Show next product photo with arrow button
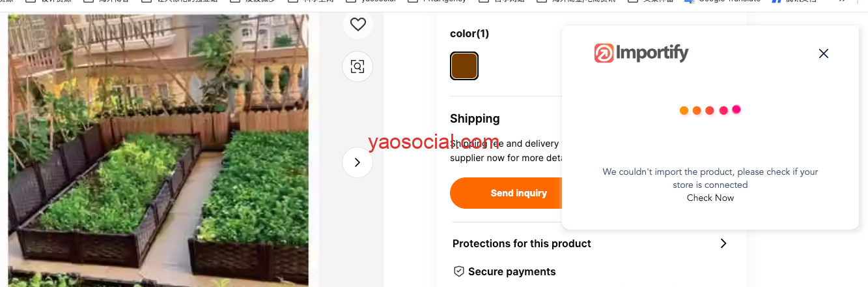The height and width of the screenshot is (287, 868). click(357, 162)
